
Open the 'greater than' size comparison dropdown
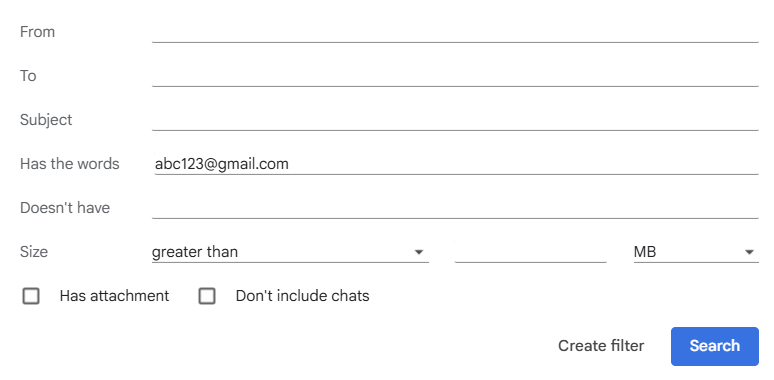tap(290, 252)
